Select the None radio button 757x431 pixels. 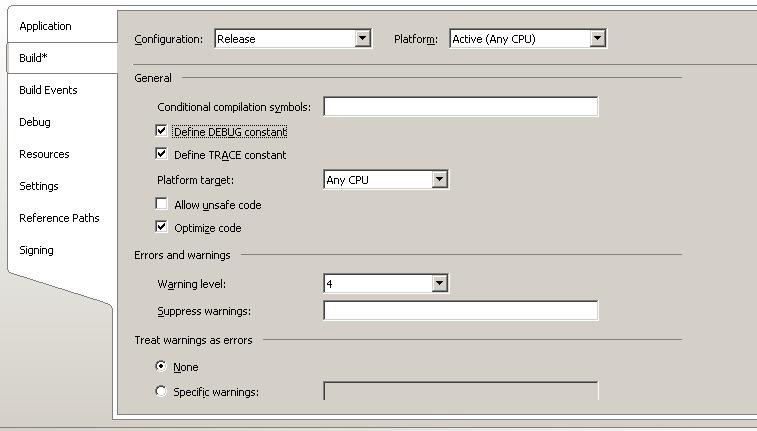(x=161, y=366)
